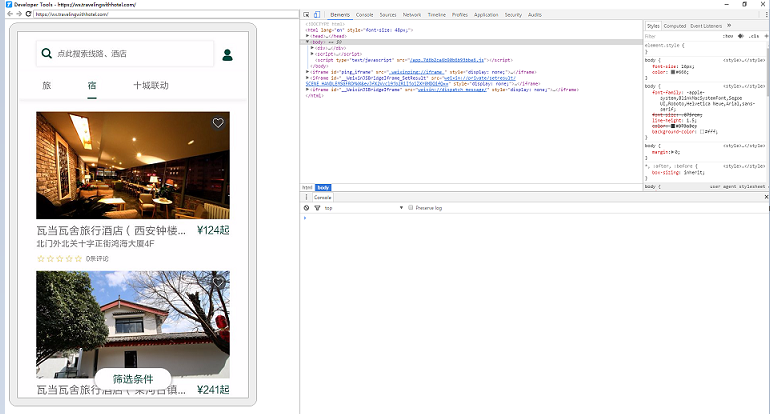
Task: Open the console filter funnel icon
Action: [x=316, y=207]
